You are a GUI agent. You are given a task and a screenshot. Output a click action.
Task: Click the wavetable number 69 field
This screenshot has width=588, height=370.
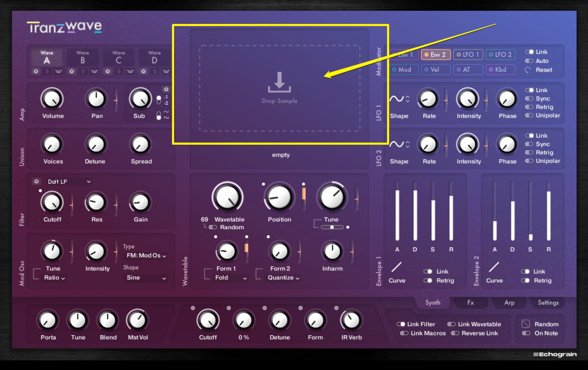[x=204, y=219]
